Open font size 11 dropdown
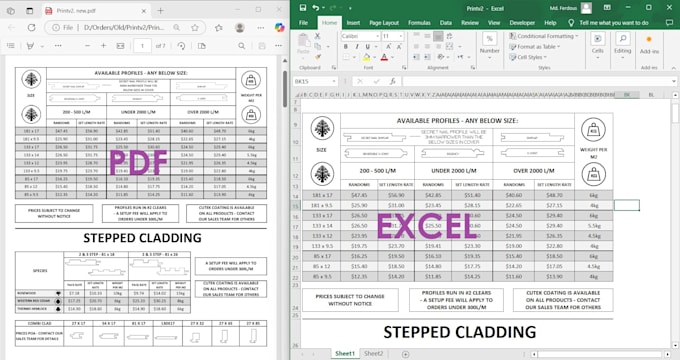 [x=401, y=36]
